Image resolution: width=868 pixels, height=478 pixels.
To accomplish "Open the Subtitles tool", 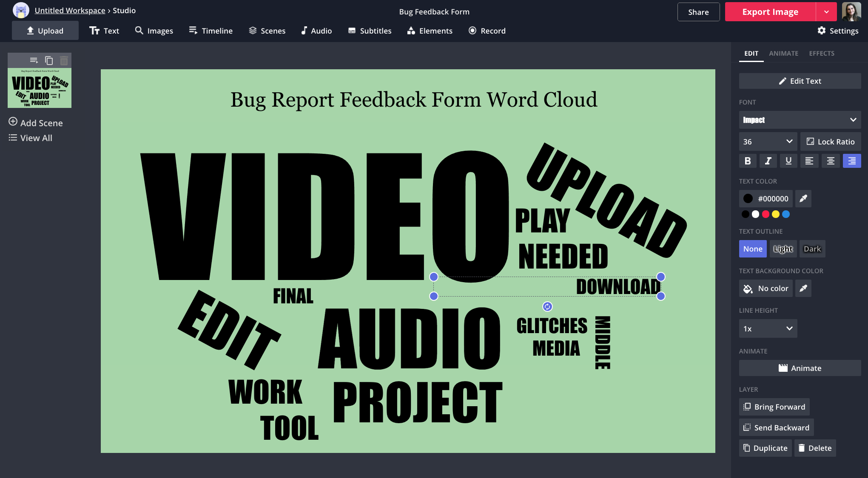I will 369,30.
